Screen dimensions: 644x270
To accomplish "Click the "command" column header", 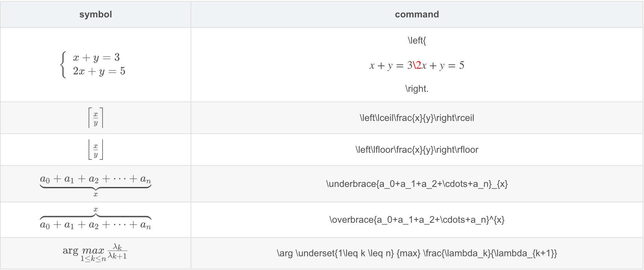I will click(417, 14).
